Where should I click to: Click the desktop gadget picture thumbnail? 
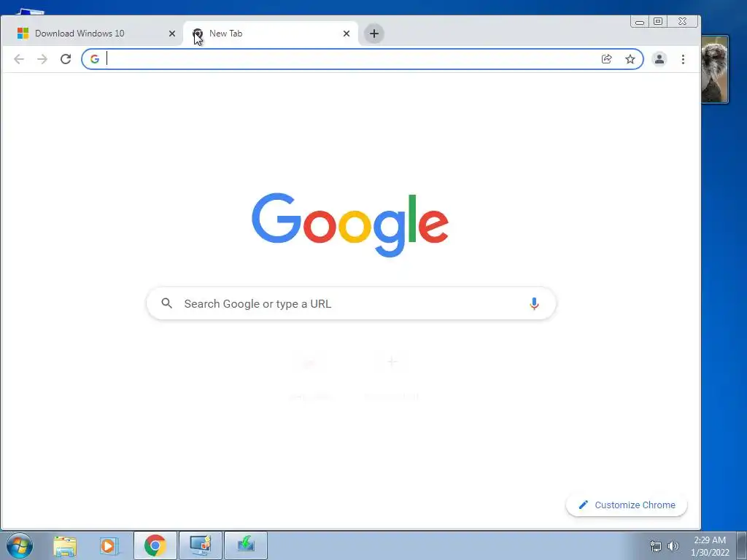pyautogui.click(x=715, y=69)
